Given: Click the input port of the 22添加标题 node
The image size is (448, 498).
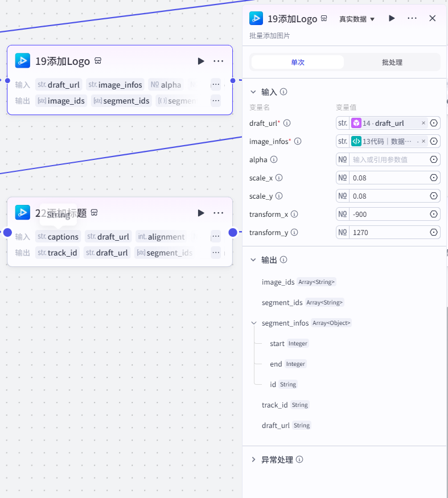Looking at the screenshot, I should tap(7, 232).
